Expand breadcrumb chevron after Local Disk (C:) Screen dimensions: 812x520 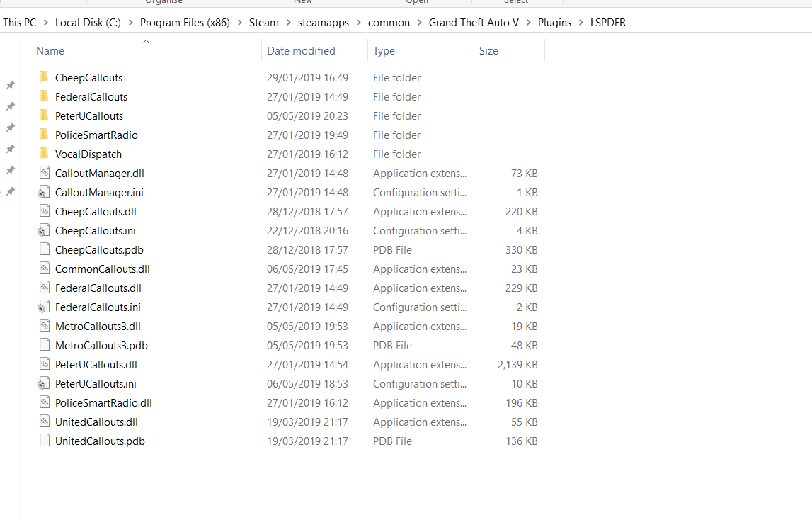[x=130, y=22]
